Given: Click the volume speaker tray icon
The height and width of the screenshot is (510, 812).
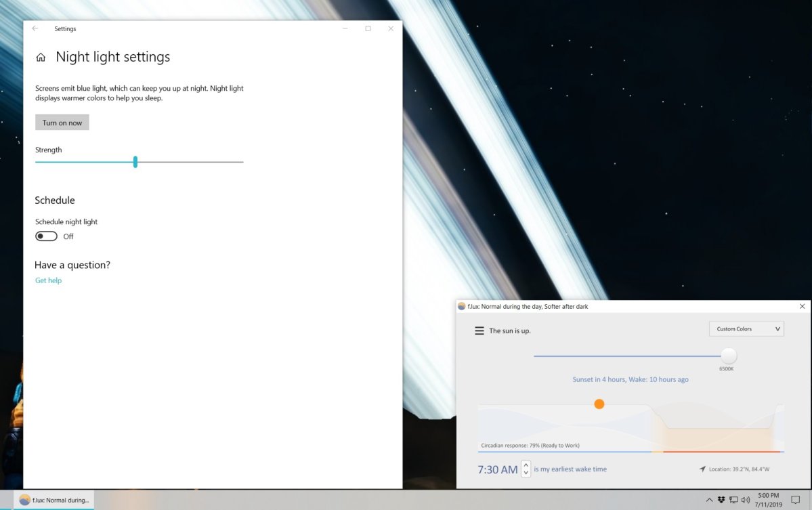Looking at the screenshot, I should pyautogui.click(x=745, y=500).
